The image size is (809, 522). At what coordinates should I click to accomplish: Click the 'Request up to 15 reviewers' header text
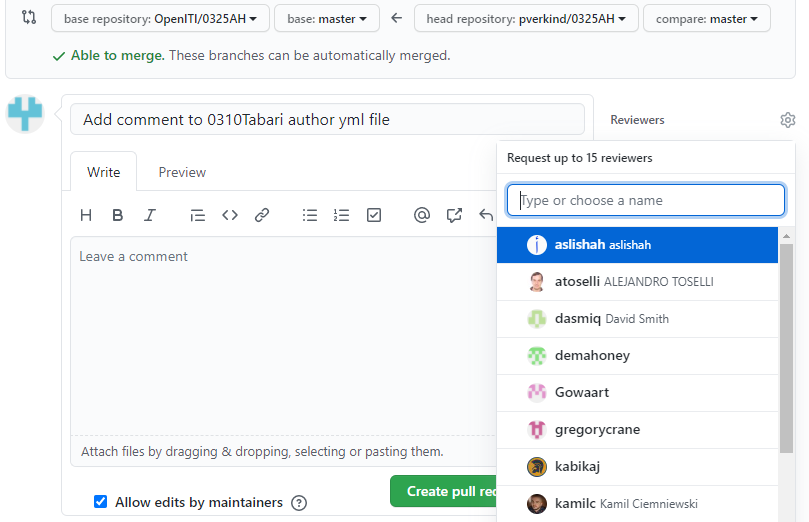click(x=579, y=158)
